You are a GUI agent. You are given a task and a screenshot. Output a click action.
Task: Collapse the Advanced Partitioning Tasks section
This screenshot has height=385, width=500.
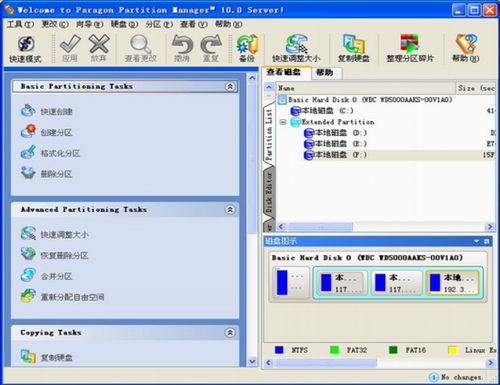coord(230,209)
